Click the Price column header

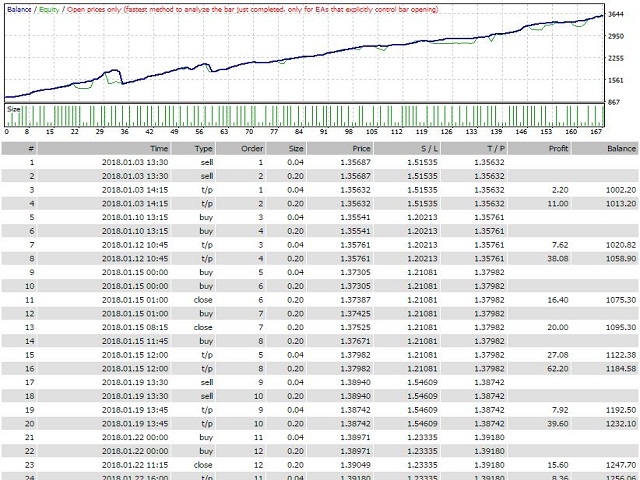pyautogui.click(x=340, y=149)
